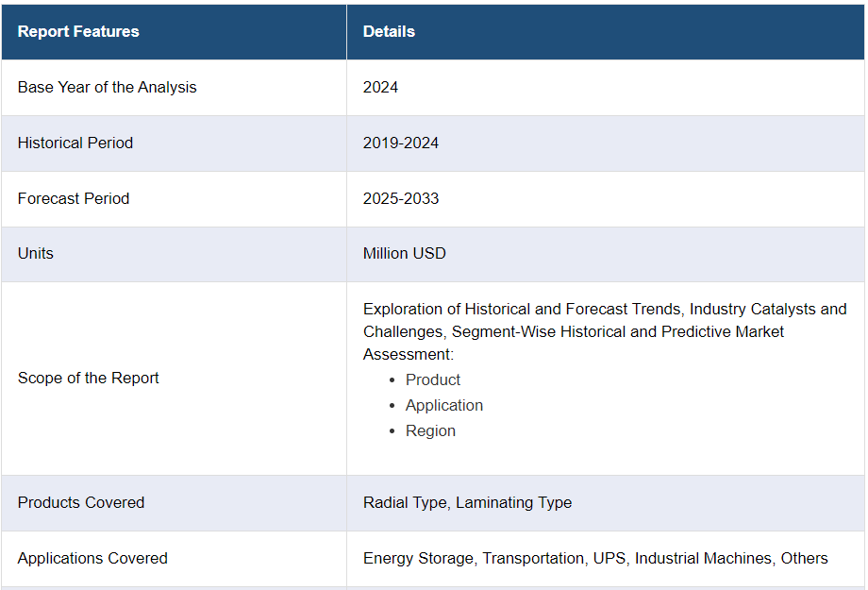Select the Applications Covered row label
This screenshot has height=590, width=868.
point(92,558)
